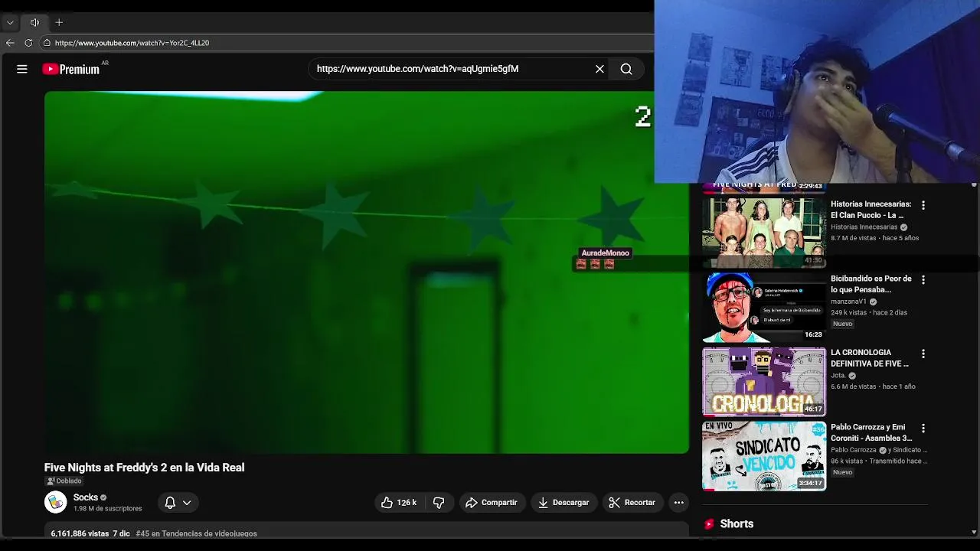Open the browser tab list dropdown
The height and width of the screenshot is (551, 980).
(10, 22)
